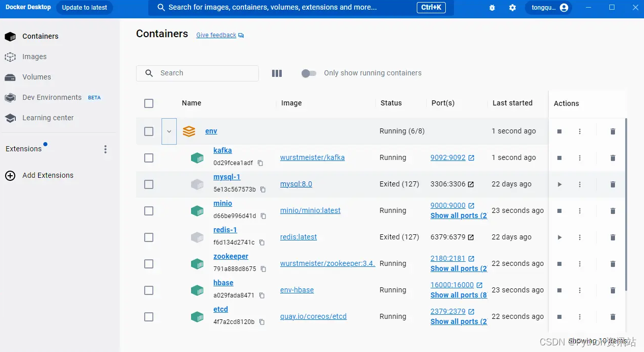Image resolution: width=644 pixels, height=352 pixels.
Task: Open more actions for redis-1
Action: (580, 237)
